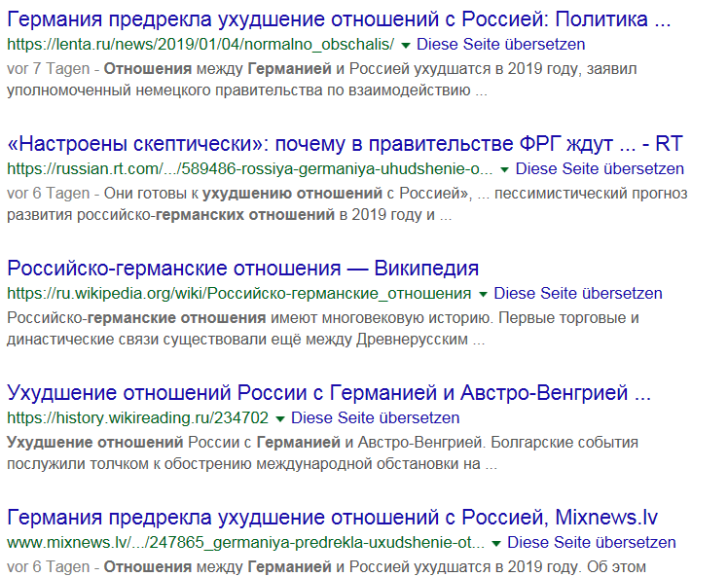The width and height of the screenshot is (728, 577).
Task: Click 'Diese Seite übersetzen' for the mixnews.lv result
Action: (x=592, y=543)
